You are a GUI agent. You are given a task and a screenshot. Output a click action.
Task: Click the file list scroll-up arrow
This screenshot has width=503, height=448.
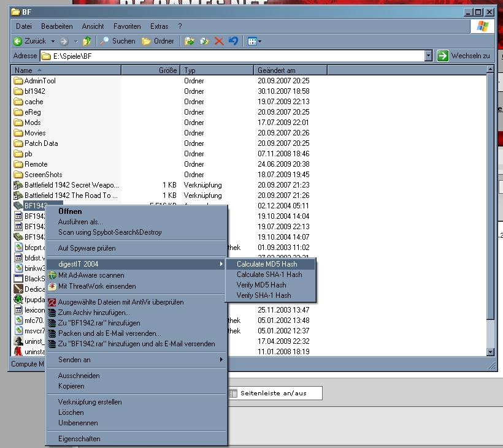point(490,69)
